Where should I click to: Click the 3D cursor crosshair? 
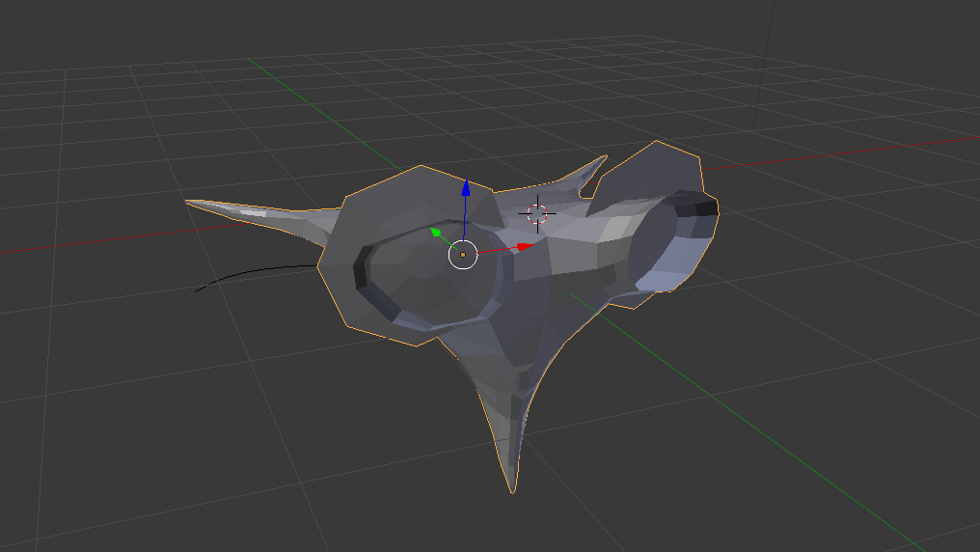coord(537,213)
